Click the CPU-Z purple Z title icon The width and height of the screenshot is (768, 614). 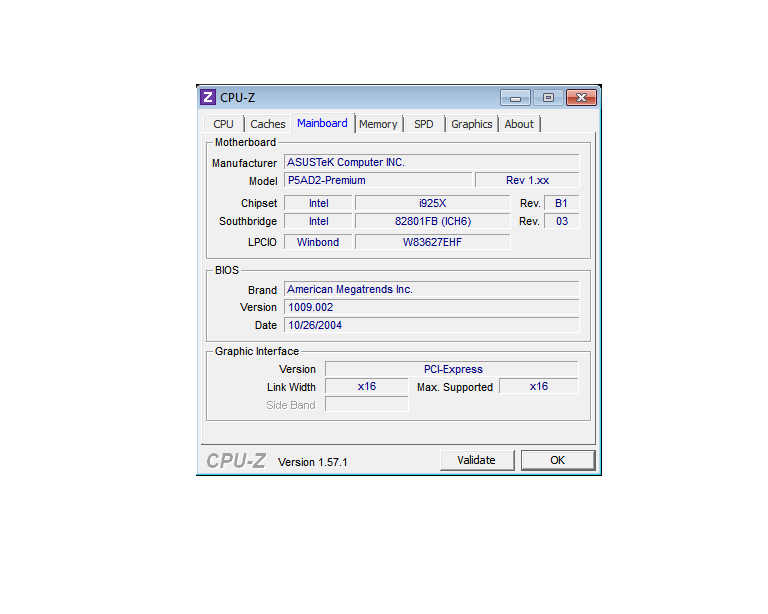coord(208,97)
